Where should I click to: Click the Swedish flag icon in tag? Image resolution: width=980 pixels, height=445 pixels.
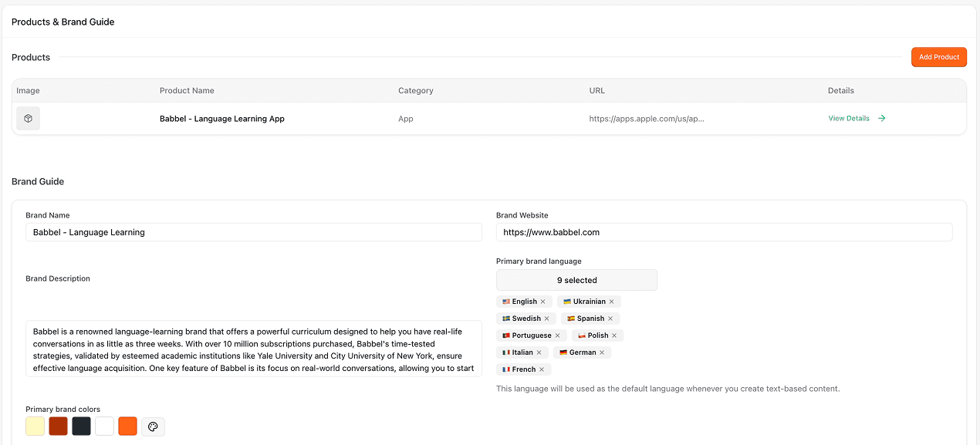click(506, 319)
